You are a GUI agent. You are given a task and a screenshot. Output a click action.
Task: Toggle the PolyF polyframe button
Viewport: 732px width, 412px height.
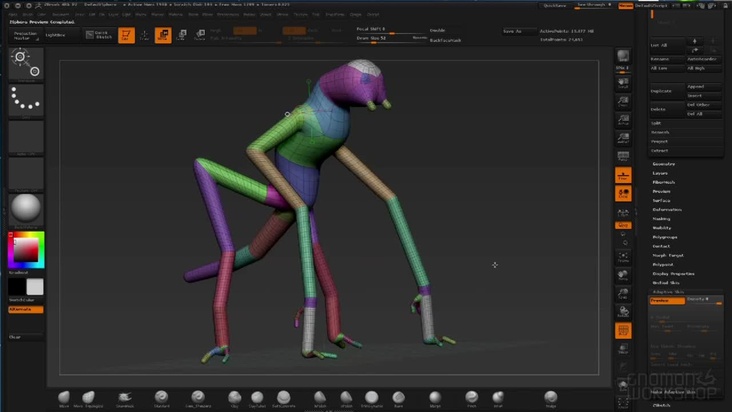623,330
